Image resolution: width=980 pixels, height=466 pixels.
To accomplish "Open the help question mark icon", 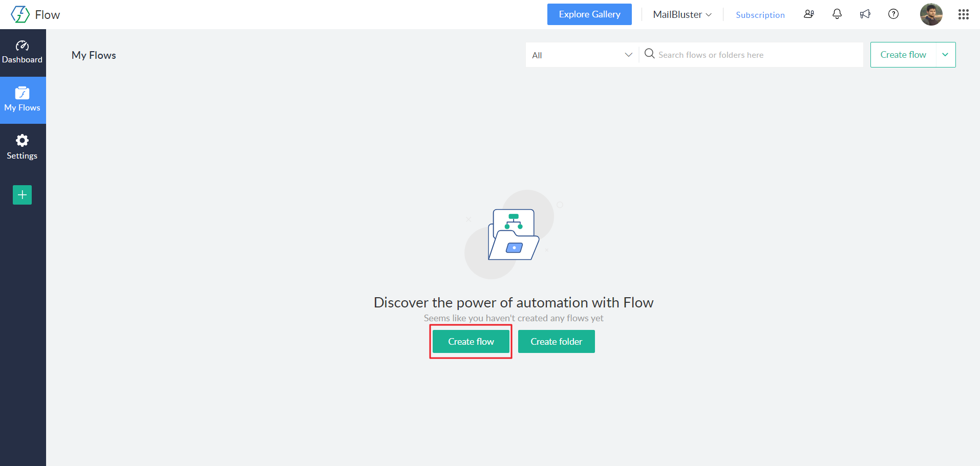I will pos(893,14).
